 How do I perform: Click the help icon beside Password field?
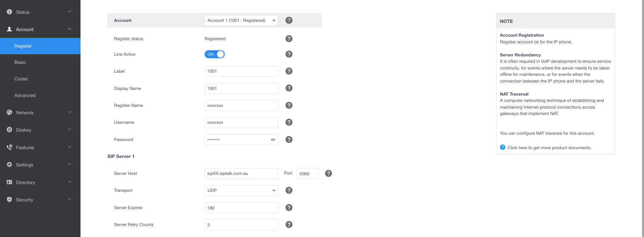pos(289,140)
